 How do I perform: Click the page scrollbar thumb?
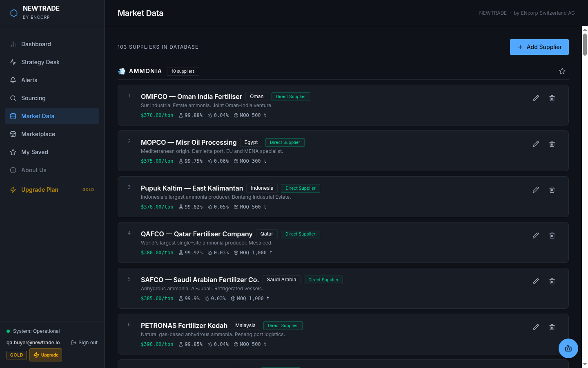tap(585, 44)
